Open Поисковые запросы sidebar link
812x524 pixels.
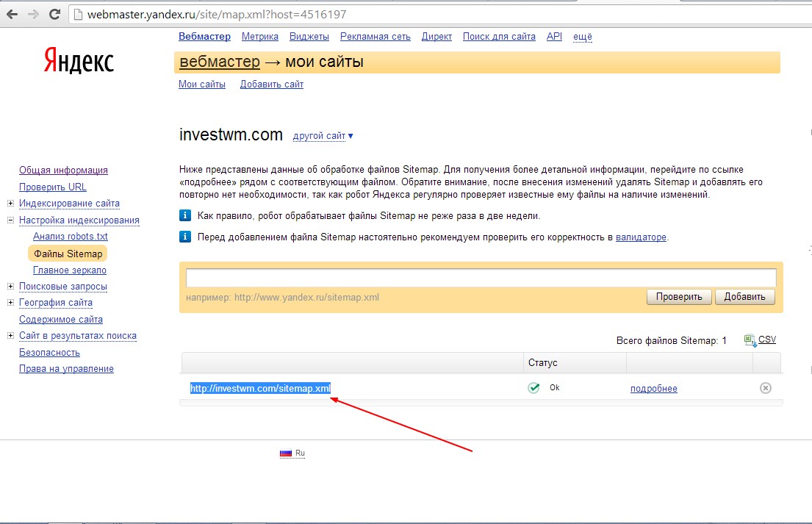(x=63, y=287)
